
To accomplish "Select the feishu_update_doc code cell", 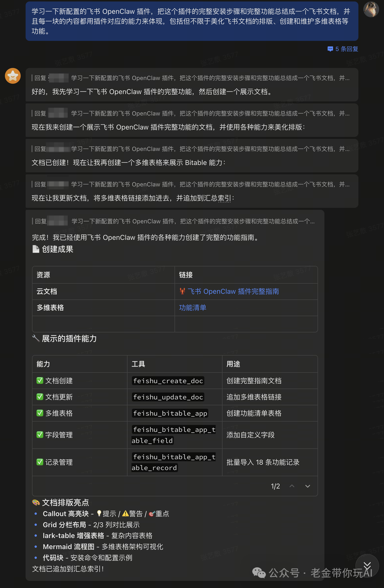I will click(x=168, y=397).
